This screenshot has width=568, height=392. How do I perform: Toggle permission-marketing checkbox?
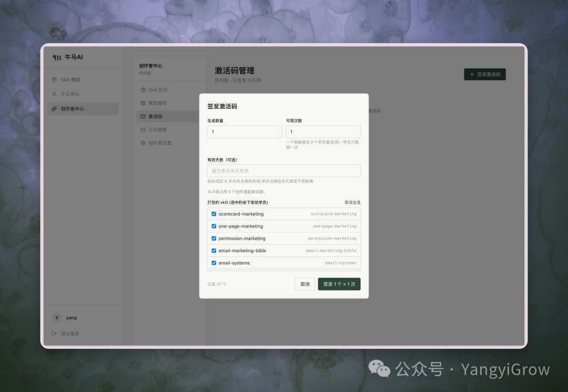[214, 239]
